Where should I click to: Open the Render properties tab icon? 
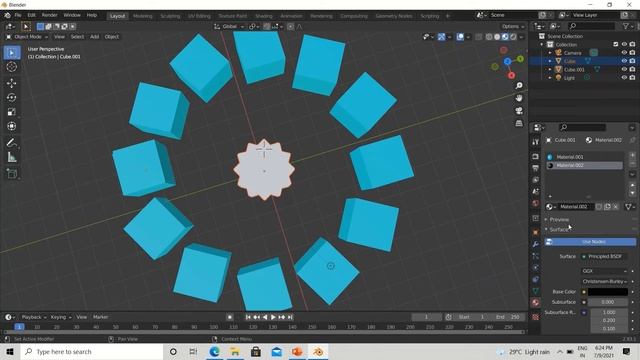click(x=536, y=157)
